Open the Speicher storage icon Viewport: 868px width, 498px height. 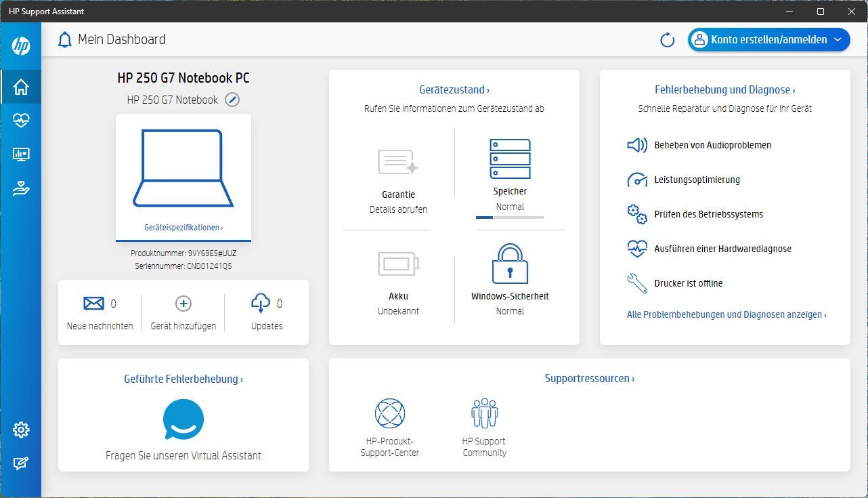pos(510,159)
